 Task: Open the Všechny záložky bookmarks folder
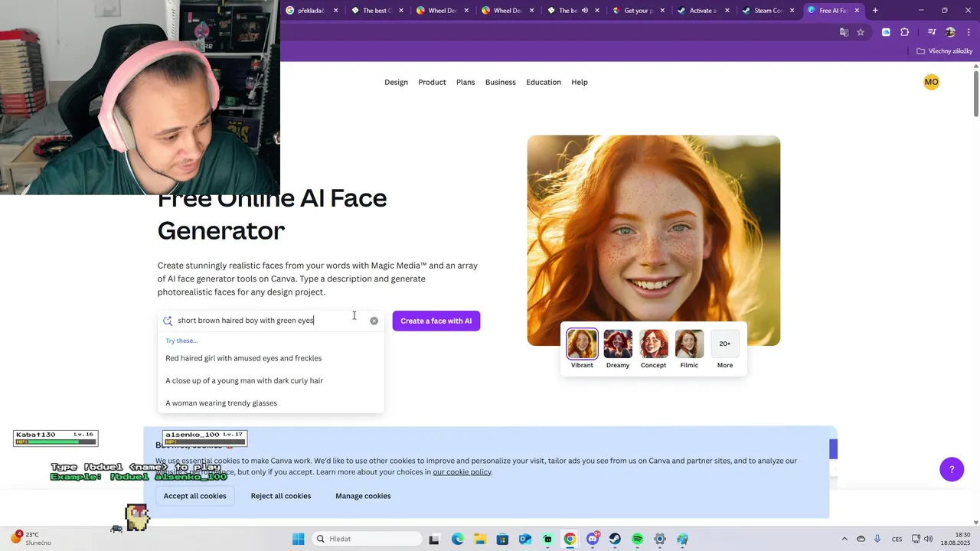click(945, 51)
